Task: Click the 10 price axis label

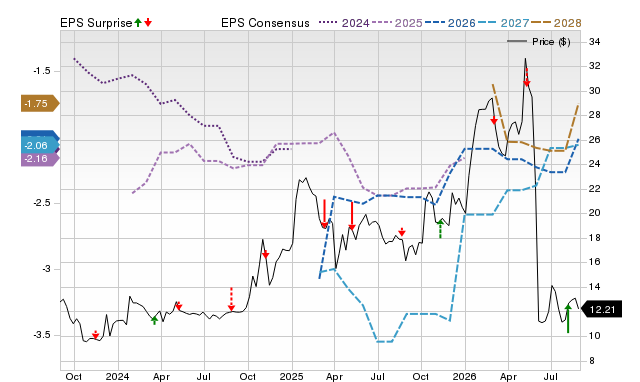Action: coord(594,336)
